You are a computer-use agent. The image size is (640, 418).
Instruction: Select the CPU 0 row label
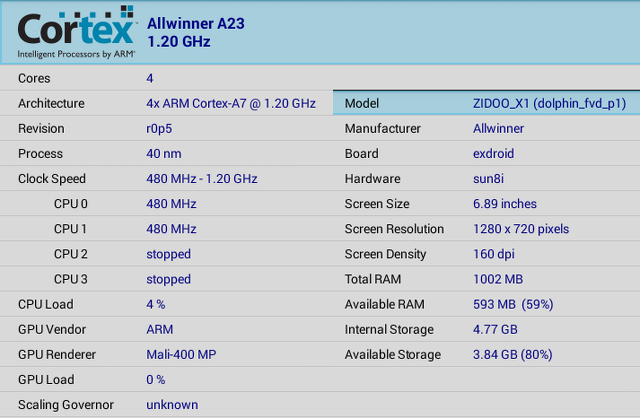tap(71, 204)
